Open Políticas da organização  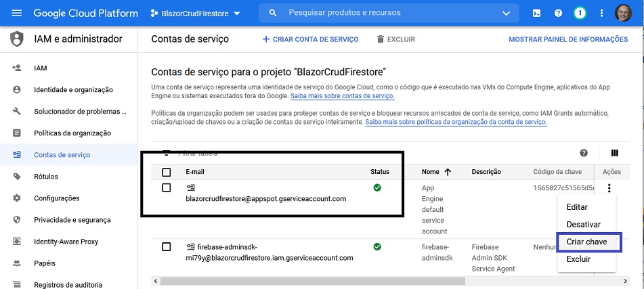click(72, 133)
